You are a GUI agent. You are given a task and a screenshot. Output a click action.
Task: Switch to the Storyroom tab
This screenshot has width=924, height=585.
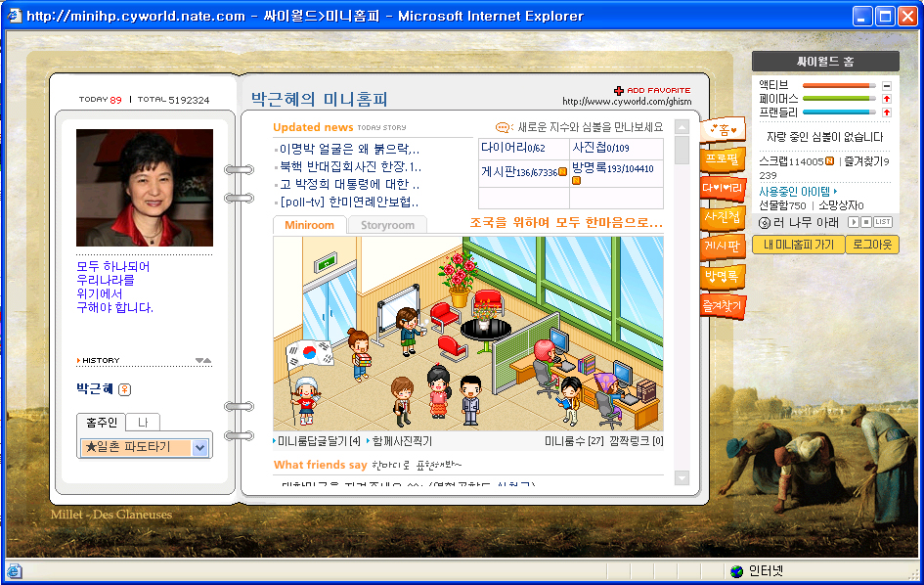tap(387, 225)
